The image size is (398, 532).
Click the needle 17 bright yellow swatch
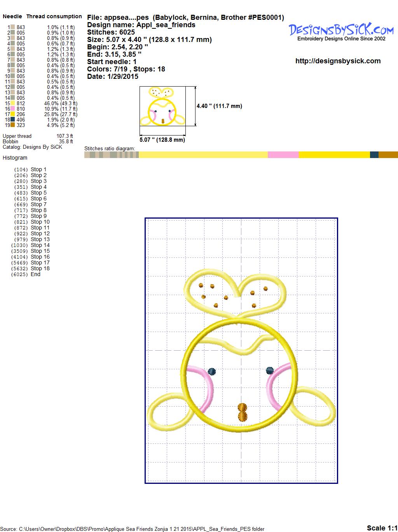click(13, 114)
